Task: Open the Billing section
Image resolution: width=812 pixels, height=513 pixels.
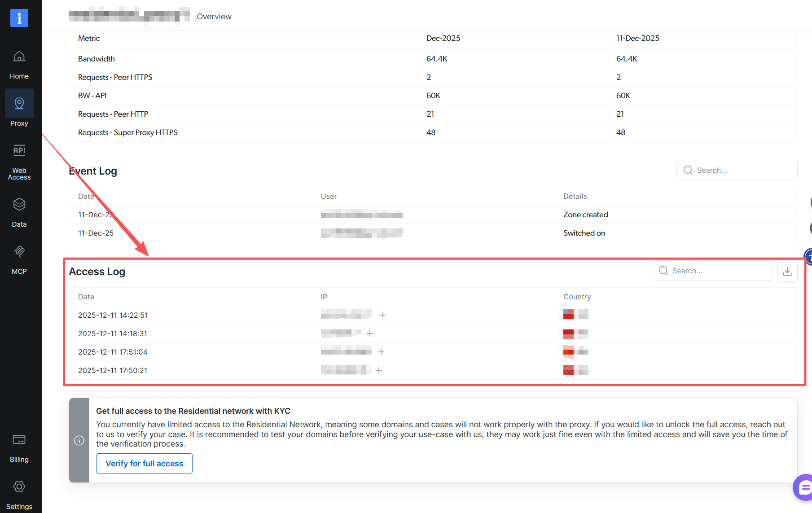Action: coord(19,439)
